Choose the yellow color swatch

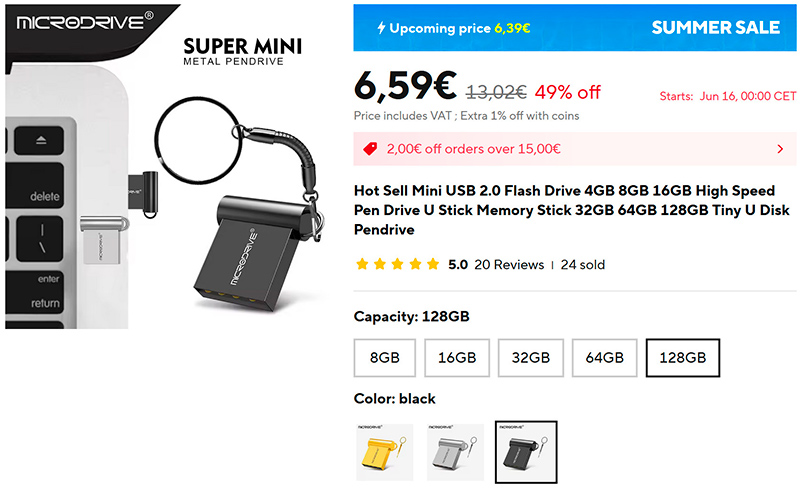click(385, 452)
